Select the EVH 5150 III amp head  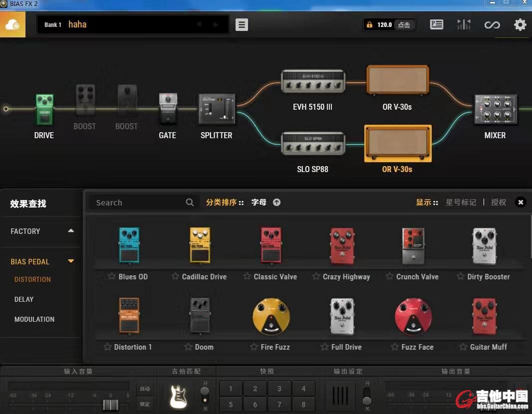(x=312, y=81)
